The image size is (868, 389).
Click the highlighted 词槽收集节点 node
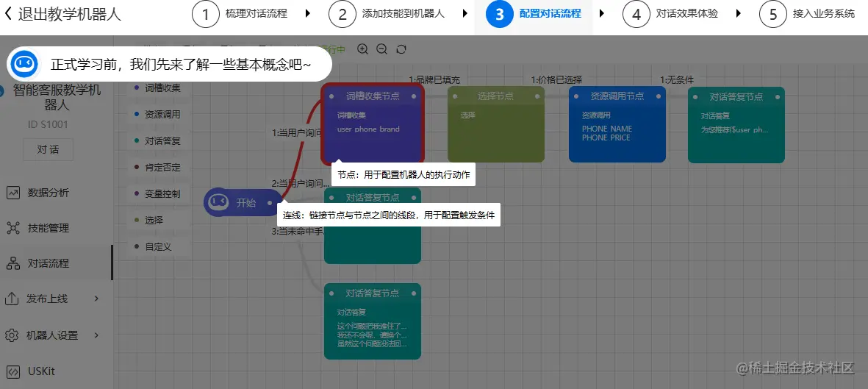(x=373, y=124)
